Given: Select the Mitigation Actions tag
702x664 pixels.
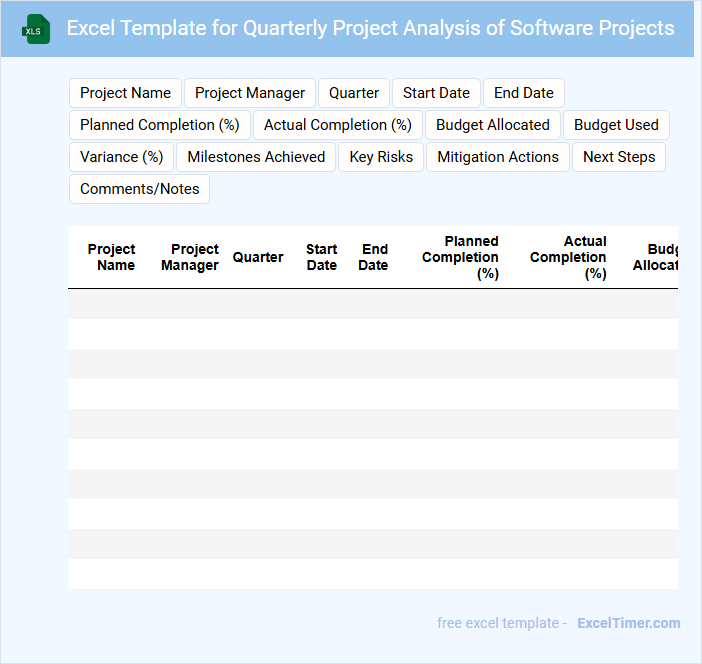Looking at the screenshot, I should (x=498, y=157).
